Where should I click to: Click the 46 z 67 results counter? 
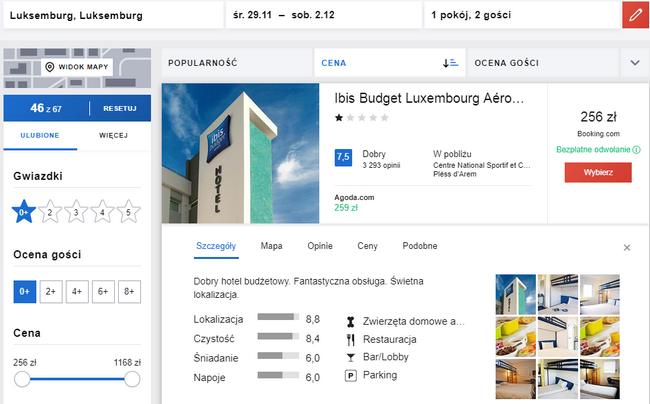click(46, 109)
